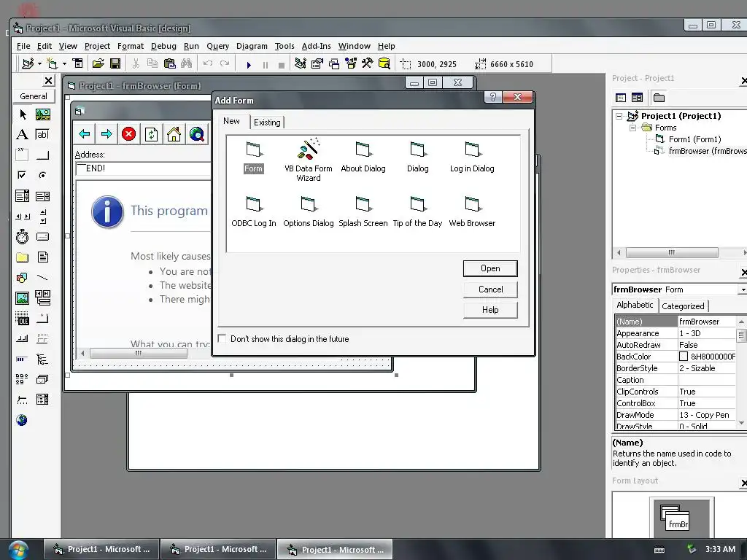Check Don't show this dialog in future
The image size is (747, 560).
222,338
